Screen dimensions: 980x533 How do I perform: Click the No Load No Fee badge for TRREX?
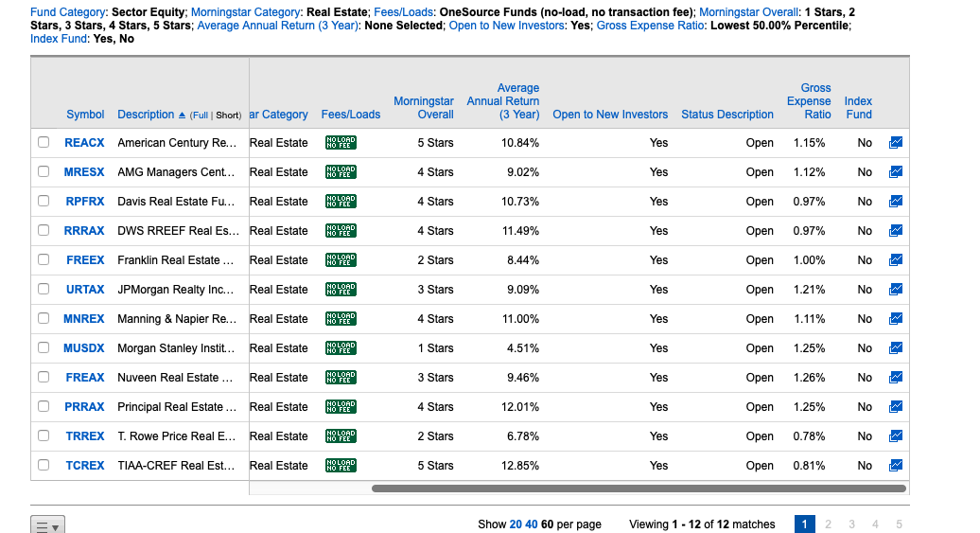click(x=341, y=436)
